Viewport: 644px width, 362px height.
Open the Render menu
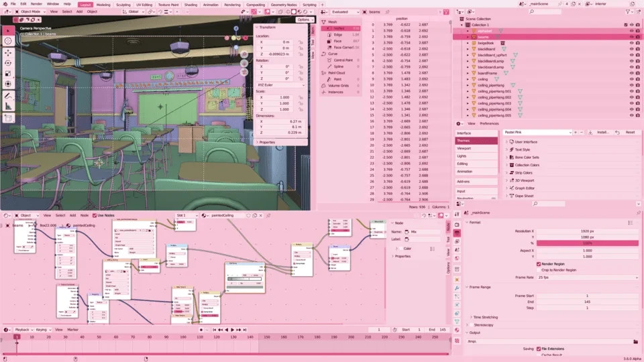[36, 4]
